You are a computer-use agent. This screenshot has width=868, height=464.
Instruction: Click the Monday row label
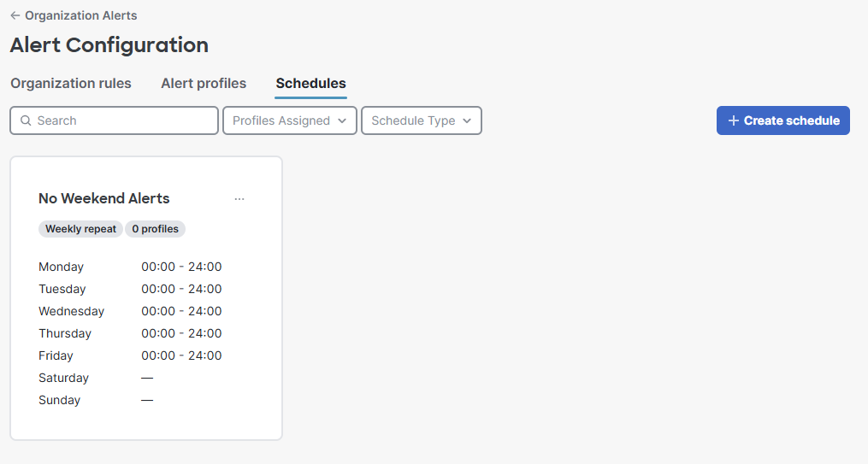(x=61, y=267)
